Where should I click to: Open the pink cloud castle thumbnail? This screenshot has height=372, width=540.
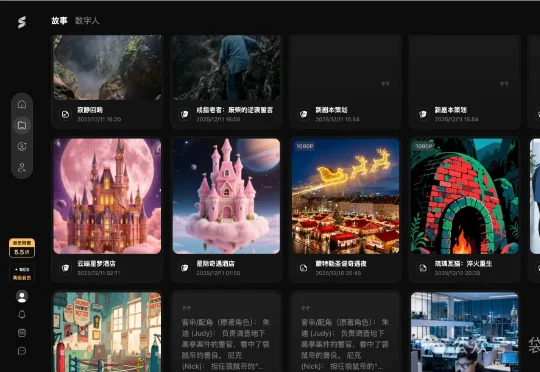[226, 196]
